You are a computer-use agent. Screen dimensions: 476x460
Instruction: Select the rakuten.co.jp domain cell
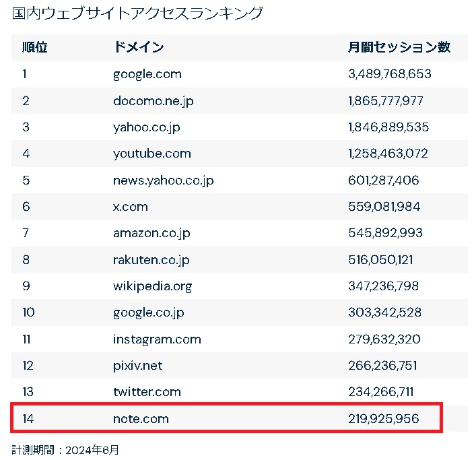tap(151, 260)
